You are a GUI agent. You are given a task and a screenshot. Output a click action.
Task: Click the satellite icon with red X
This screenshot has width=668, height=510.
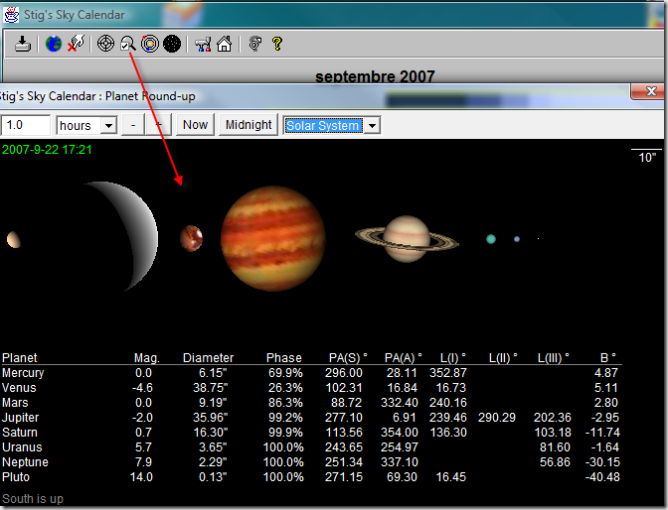click(x=75, y=44)
